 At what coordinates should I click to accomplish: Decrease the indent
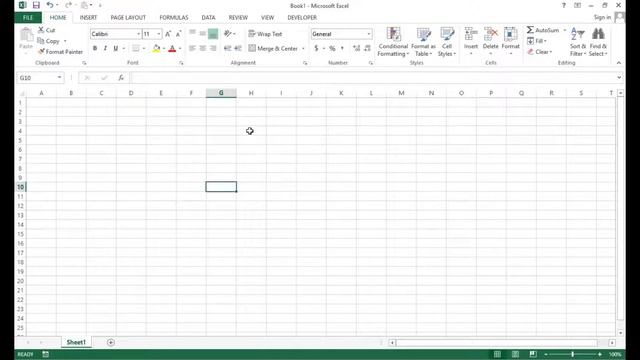(228, 49)
